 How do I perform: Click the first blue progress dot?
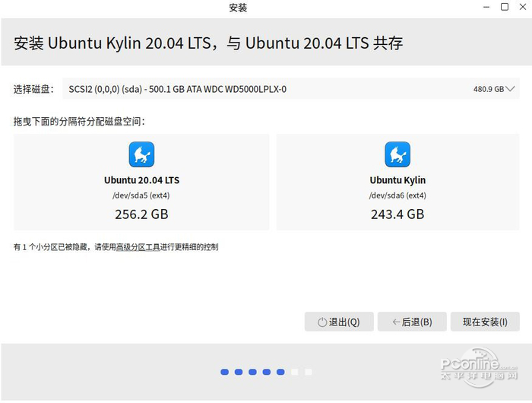224,372
